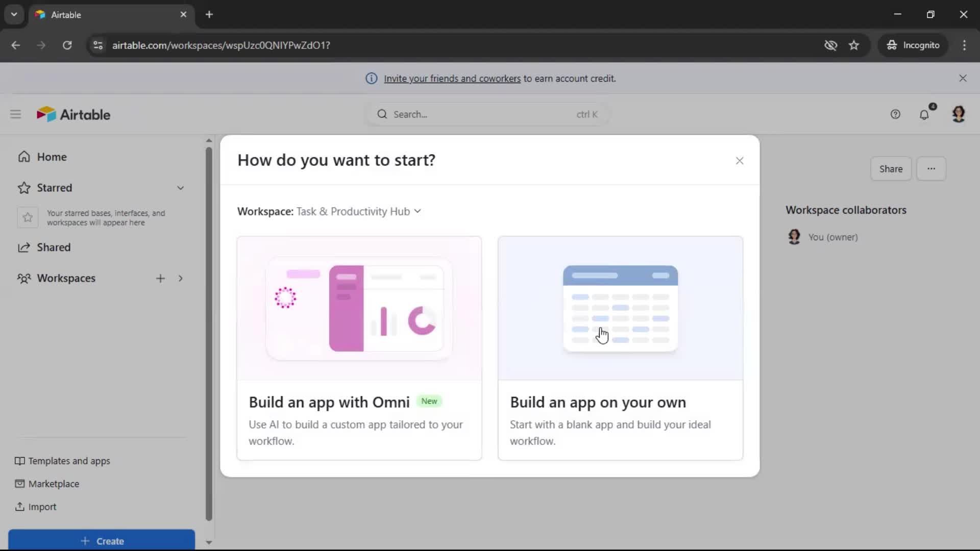
Task: Expand the Workspaces chevron arrow
Action: click(x=181, y=278)
